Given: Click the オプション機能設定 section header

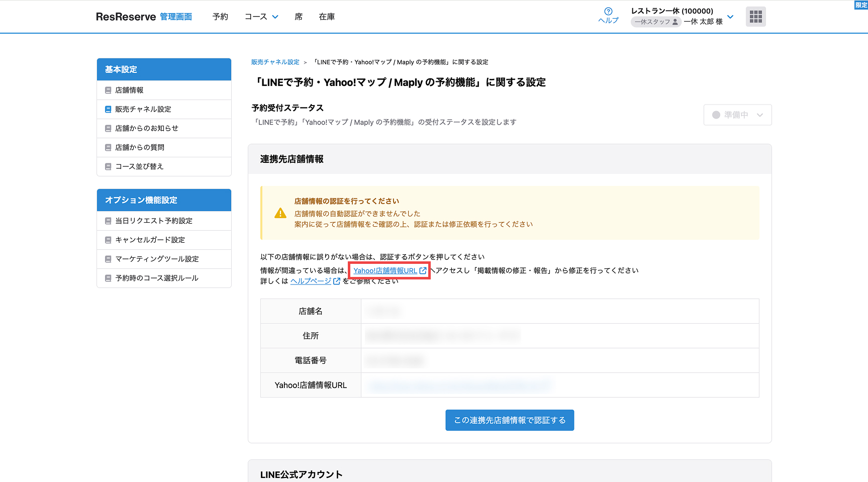Looking at the screenshot, I should (x=164, y=200).
